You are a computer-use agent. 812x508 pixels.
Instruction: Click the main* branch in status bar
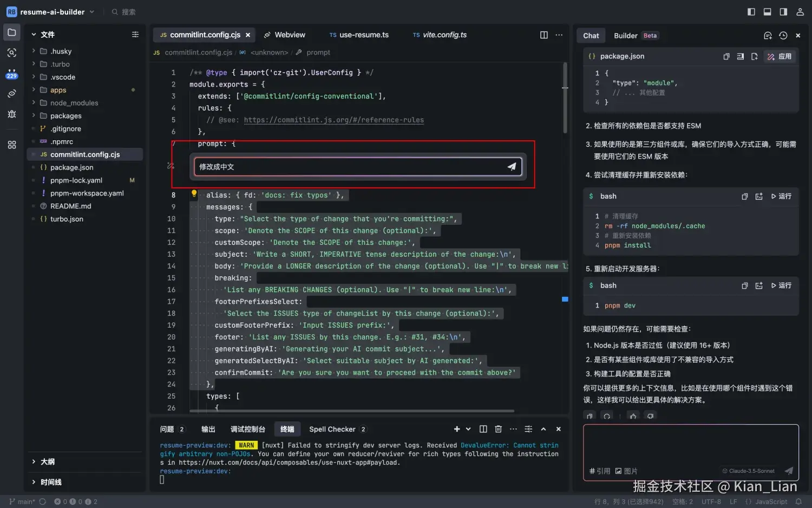click(22, 502)
